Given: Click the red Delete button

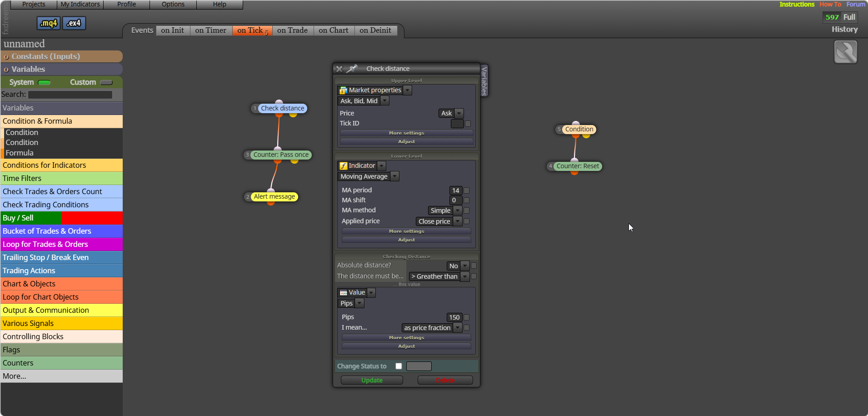Looking at the screenshot, I should tap(445, 380).
